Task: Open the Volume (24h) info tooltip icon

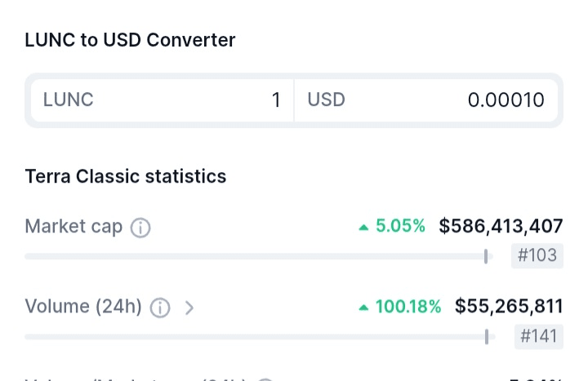Action: point(160,308)
